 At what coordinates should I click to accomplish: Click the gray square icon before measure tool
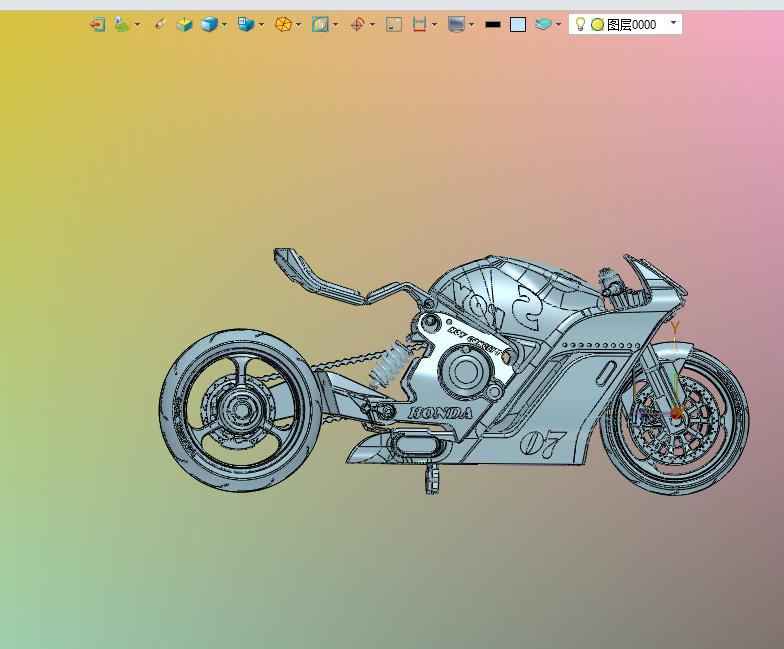click(x=394, y=24)
